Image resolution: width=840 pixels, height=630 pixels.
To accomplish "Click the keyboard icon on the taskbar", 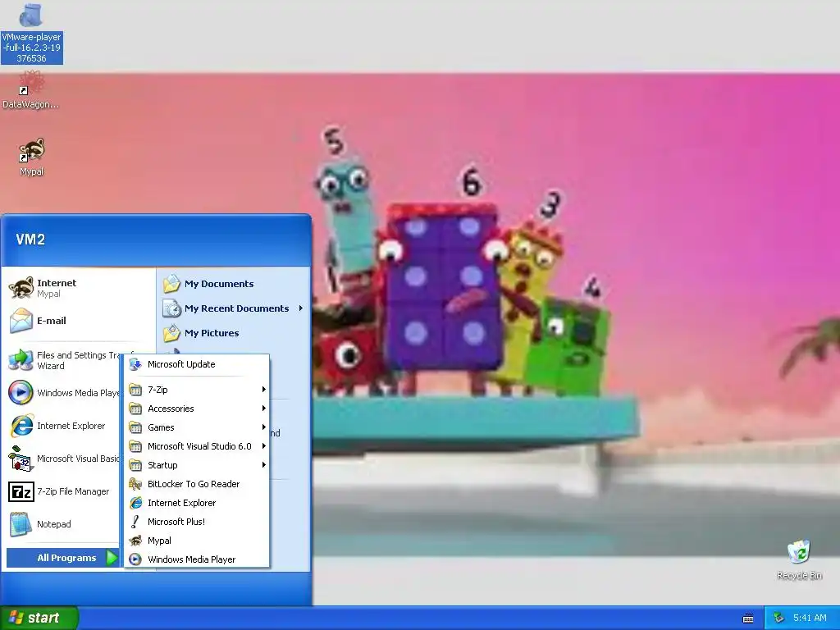I will pyautogui.click(x=748, y=619).
